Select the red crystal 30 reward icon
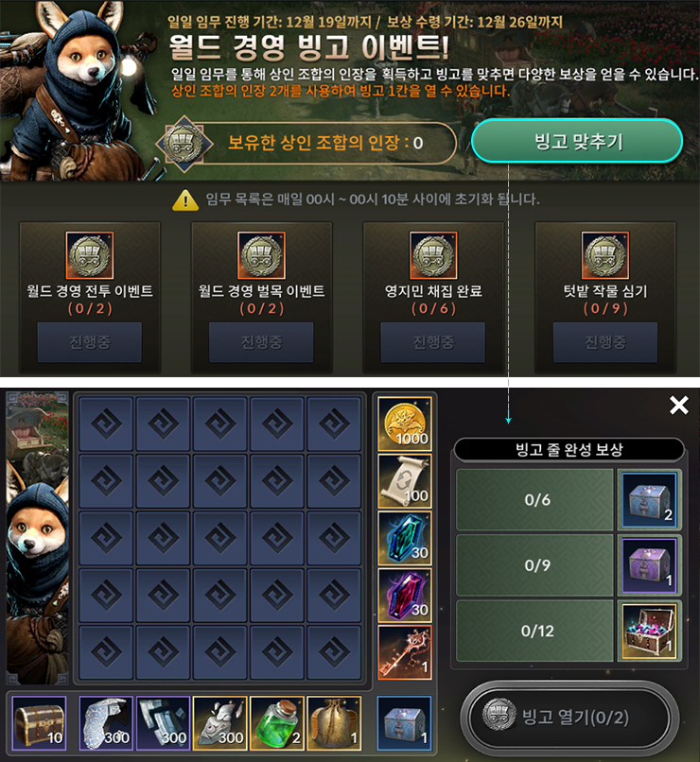700x762 pixels. 405,596
